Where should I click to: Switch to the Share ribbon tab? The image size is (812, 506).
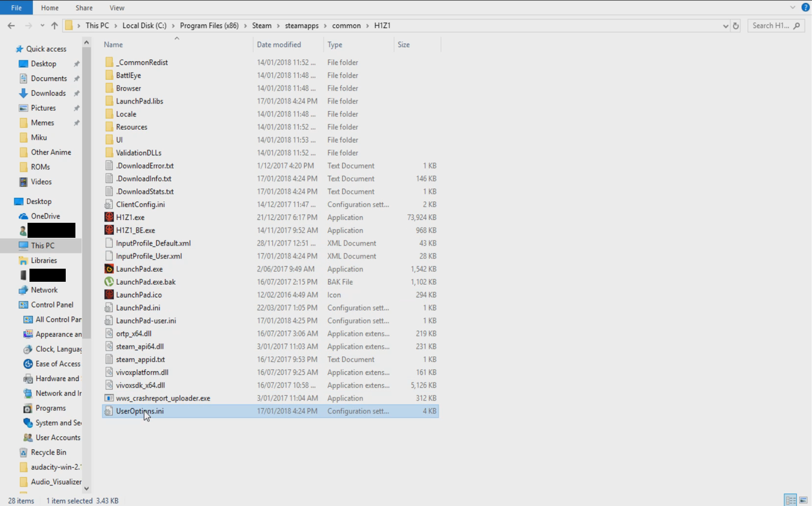[84, 8]
